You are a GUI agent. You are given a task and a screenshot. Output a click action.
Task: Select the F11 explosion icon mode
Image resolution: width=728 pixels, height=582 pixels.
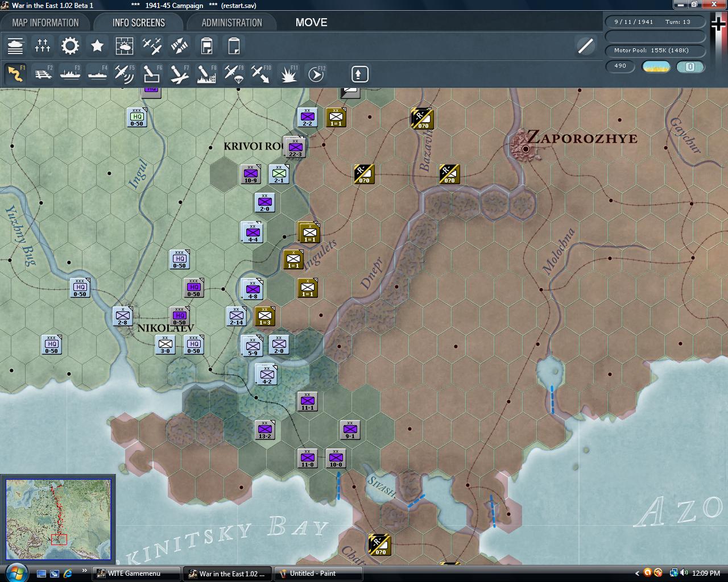pyautogui.click(x=288, y=74)
